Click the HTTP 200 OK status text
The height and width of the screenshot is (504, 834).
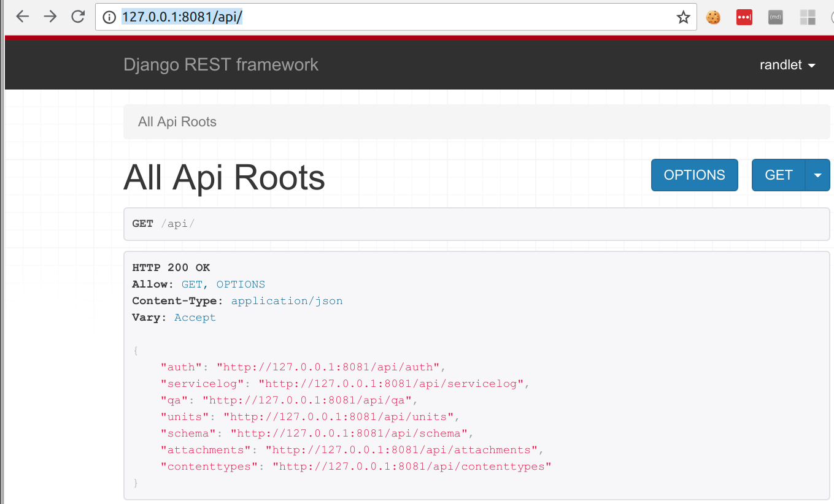tap(171, 268)
